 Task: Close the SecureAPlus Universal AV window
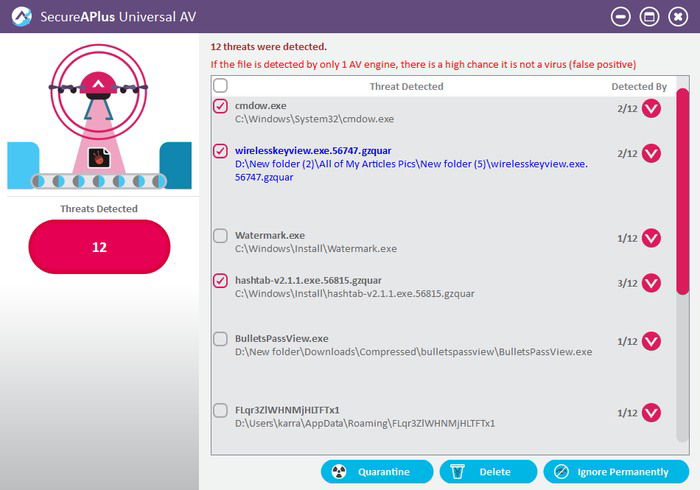(x=678, y=17)
